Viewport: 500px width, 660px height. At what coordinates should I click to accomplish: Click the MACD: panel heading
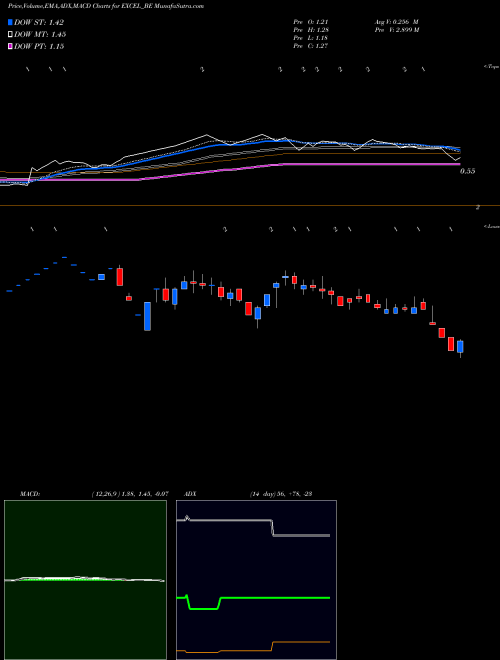click(x=30, y=494)
